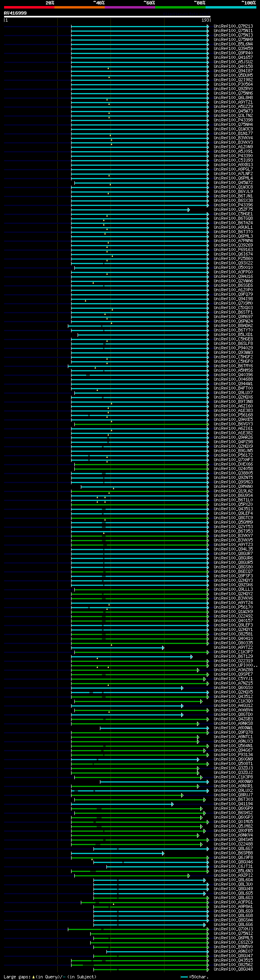This screenshot has height=980, width=260.
Task: Select the label UniRef100_Q41194
Action: pos(233,804)
